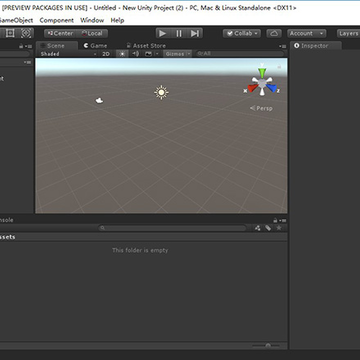
Task: Click the green Y axis gizmo cone
Action: pos(262,72)
